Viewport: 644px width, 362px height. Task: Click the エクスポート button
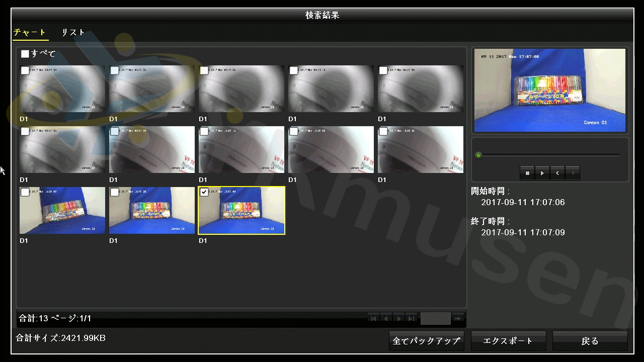(508, 340)
